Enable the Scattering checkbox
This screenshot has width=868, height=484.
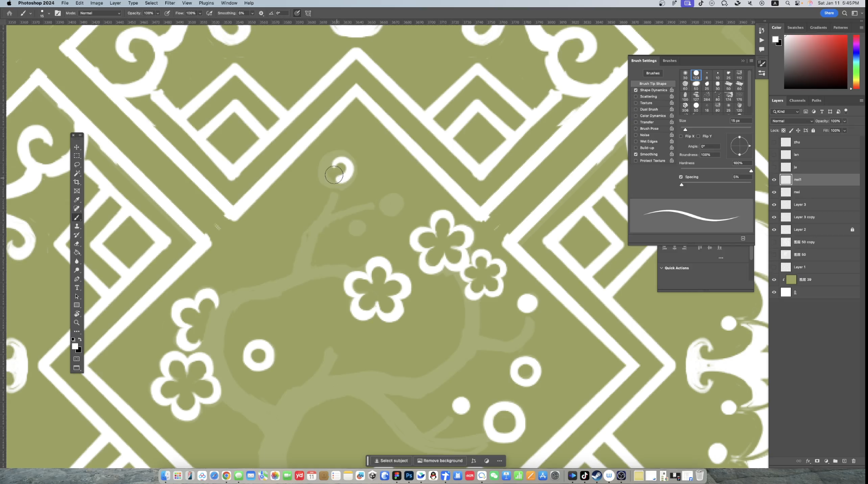pos(636,97)
